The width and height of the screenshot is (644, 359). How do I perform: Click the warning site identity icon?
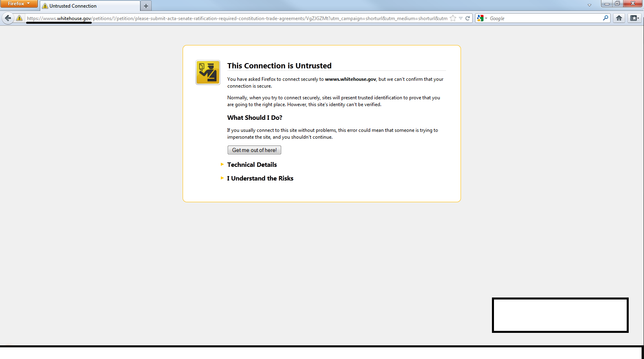tap(19, 18)
